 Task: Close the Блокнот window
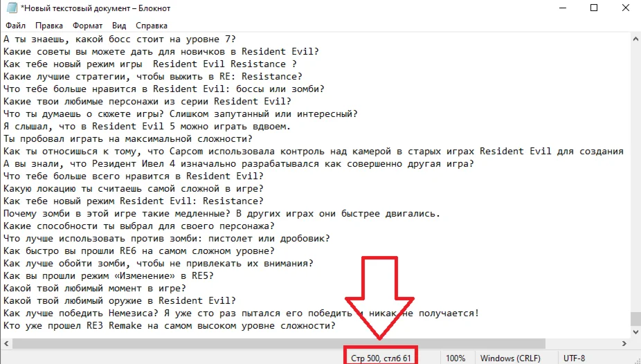(626, 8)
